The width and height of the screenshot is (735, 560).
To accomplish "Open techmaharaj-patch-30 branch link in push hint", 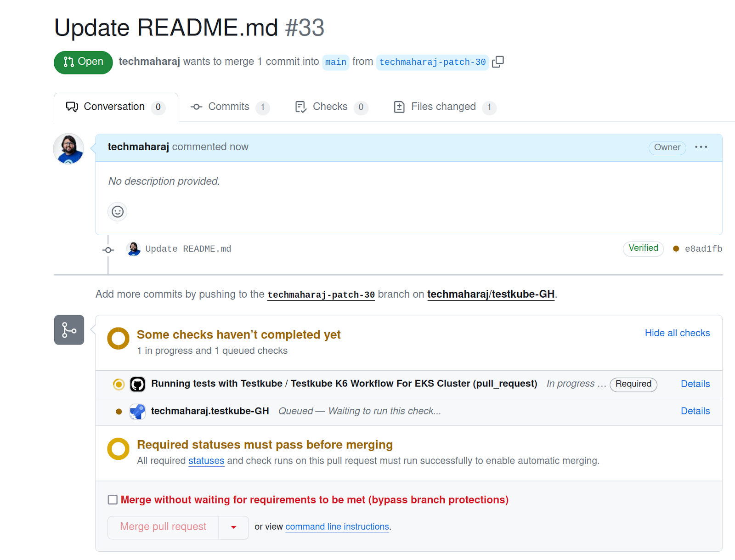I will (x=321, y=295).
